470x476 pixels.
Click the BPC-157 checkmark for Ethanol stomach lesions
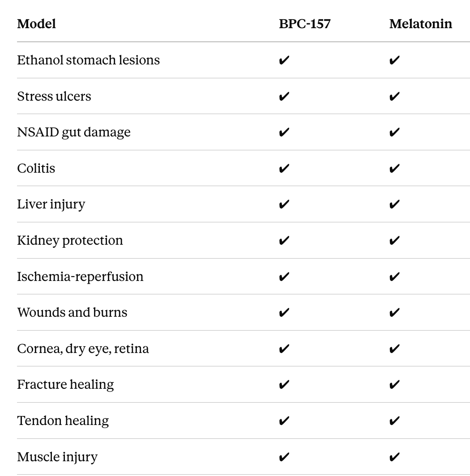pos(284,60)
